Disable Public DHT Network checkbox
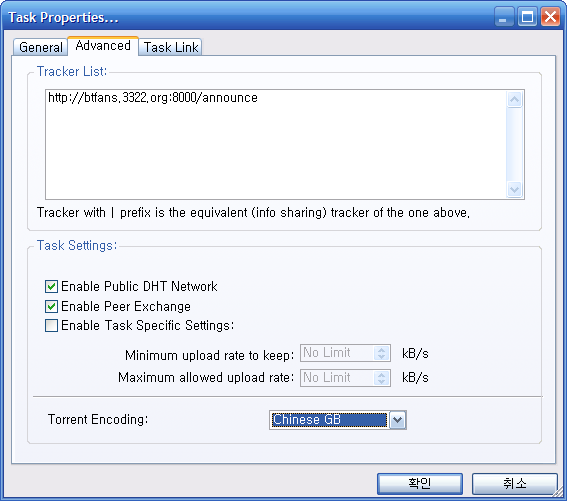The height and width of the screenshot is (501, 567). pyautogui.click(x=51, y=286)
